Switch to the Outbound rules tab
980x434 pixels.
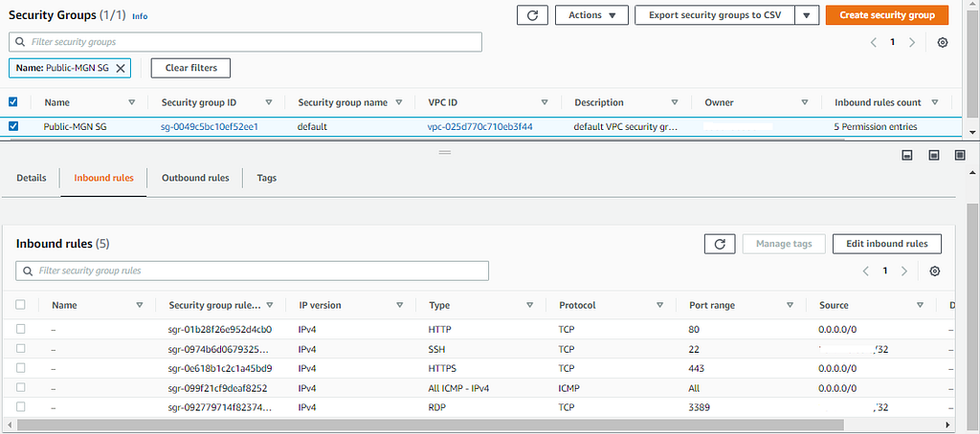click(195, 178)
